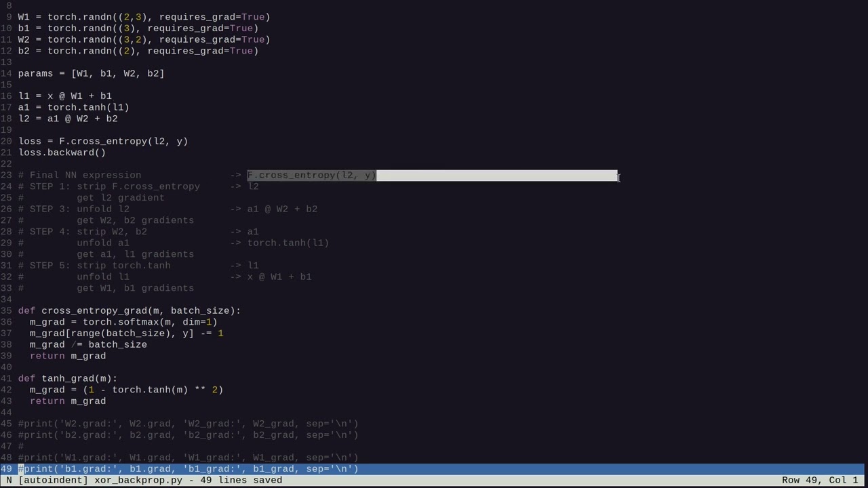Click the commented print 'W2.grad:' line
868x488 pixels.
189,424
